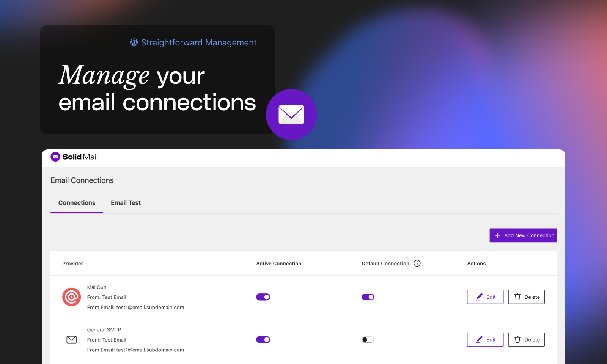Viewport: 607px width, 364px height.
Task: Click the MailGun provider logo
Action: [x=71, y=297]
